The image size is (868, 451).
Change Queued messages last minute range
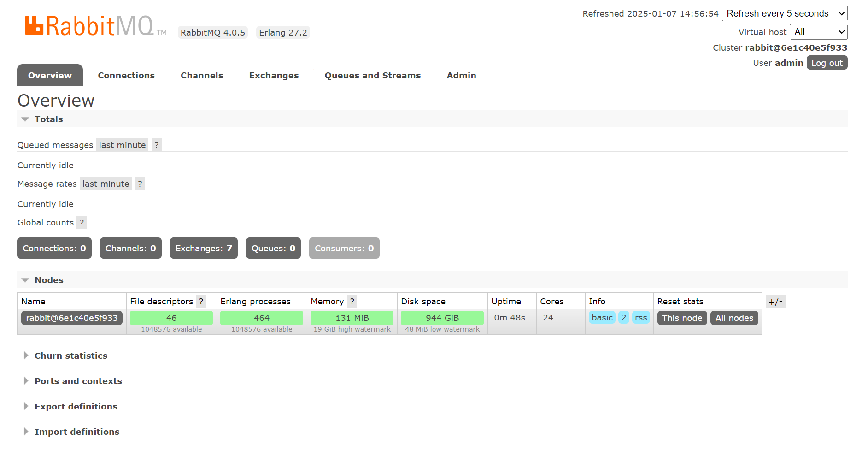pyautogui.click(x=122, y=145)
